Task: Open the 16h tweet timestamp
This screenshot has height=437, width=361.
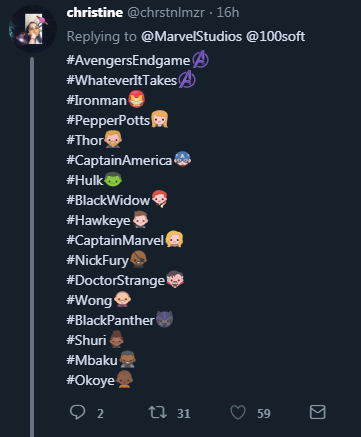Action: pos(228,13)
